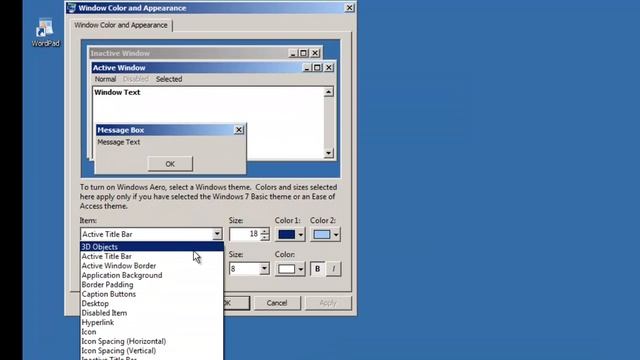The image size is (640, 360).
Task: Select Active Title Bar in the list
Action: pyautogui.click(x=152, y=256)
